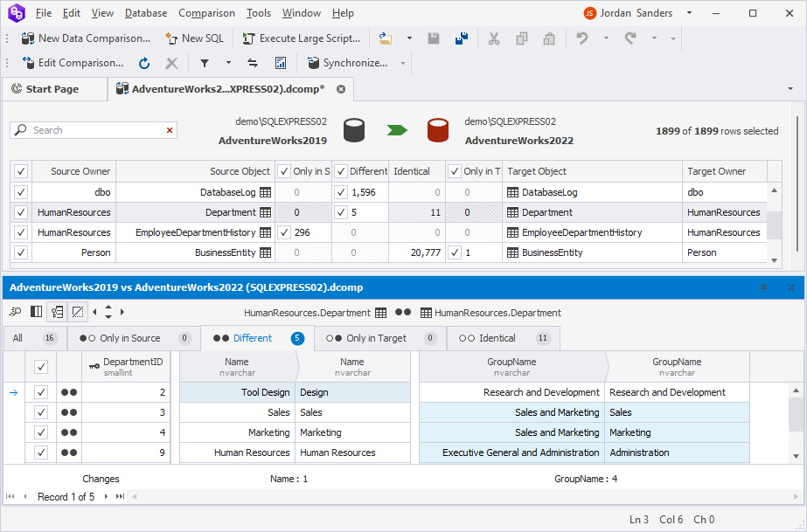
Task: Toggle the Different column header checkbox
Action: tap(341, 172)
